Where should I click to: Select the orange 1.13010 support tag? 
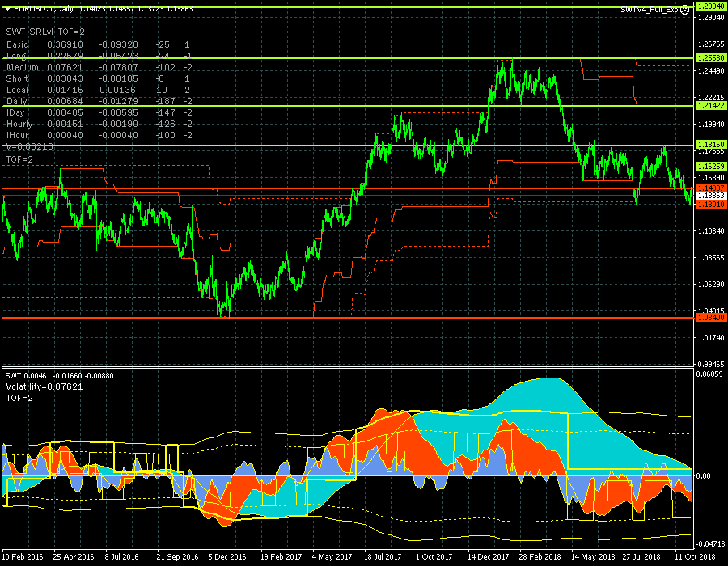click(709, 205)
